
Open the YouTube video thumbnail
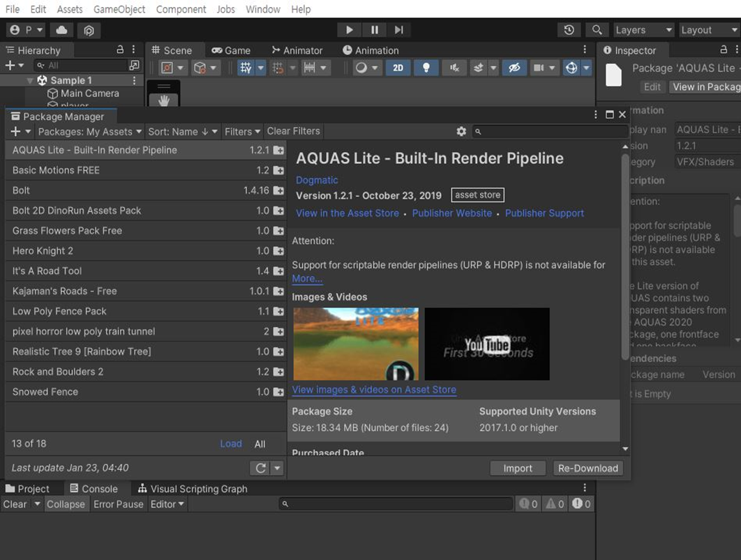point(487,344)
